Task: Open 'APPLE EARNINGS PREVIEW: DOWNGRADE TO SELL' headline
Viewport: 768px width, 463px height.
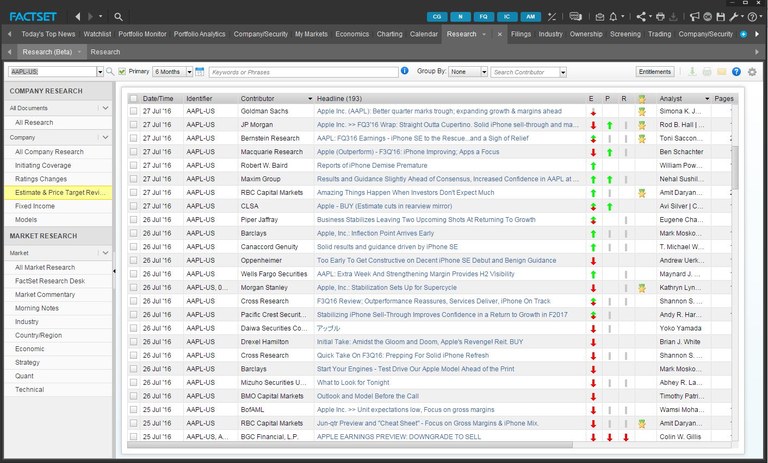Action: 399,437
